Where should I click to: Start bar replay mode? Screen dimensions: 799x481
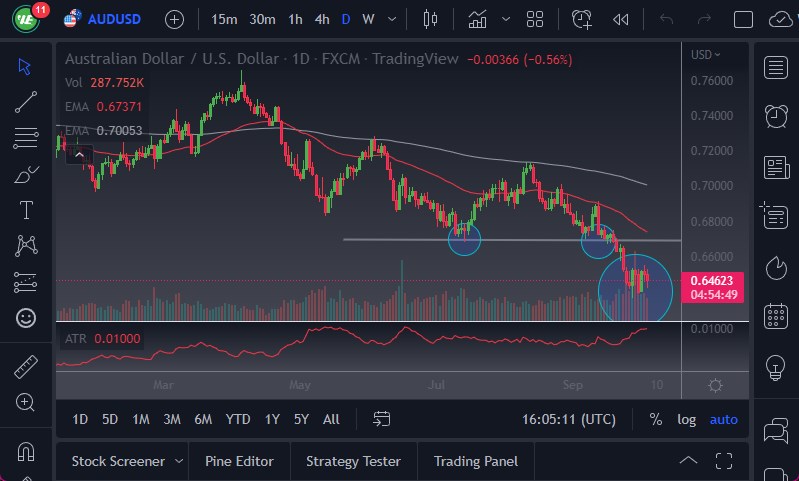[621, 19]
